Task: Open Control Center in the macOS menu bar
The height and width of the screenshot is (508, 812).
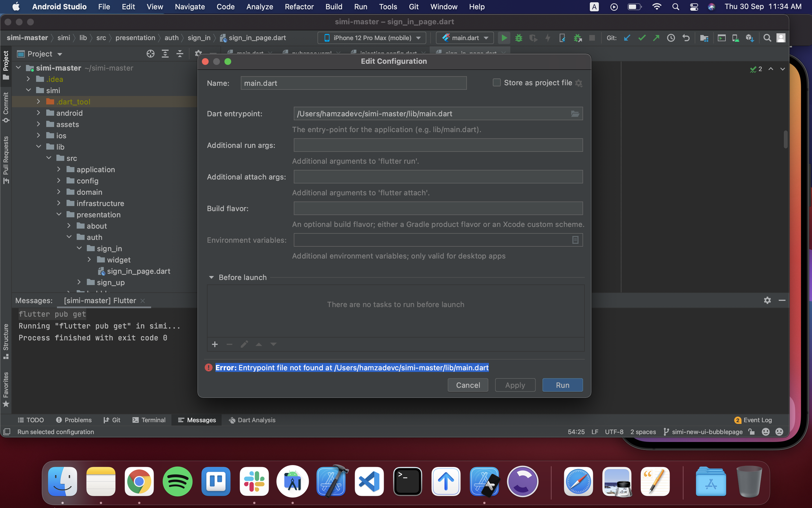Action: [694, 7]
